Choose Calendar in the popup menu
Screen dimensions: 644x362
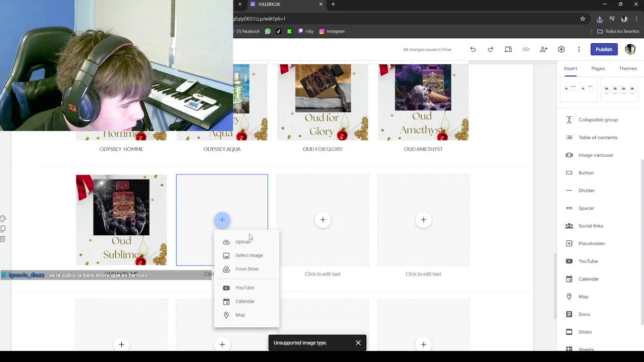click(x=247, y=301)
